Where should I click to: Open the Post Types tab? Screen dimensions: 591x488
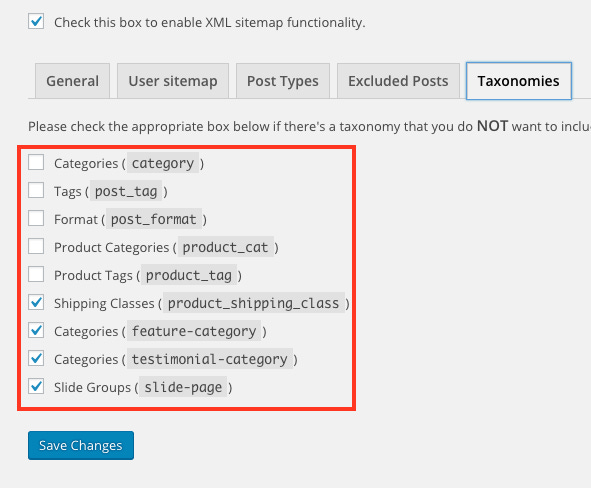[x=283, y=81]
